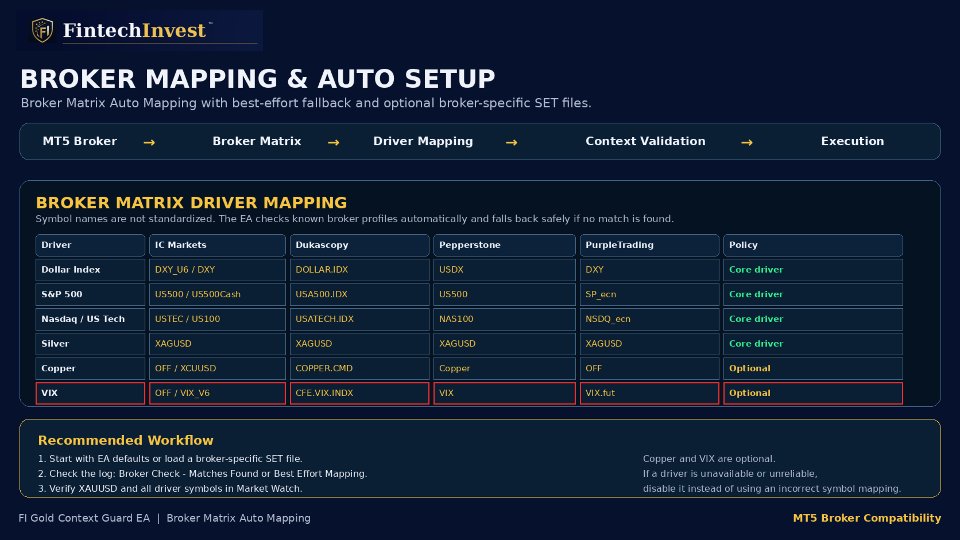
Task: Click IC Markets' XAGUSD cell
Action: coord(217,344)
